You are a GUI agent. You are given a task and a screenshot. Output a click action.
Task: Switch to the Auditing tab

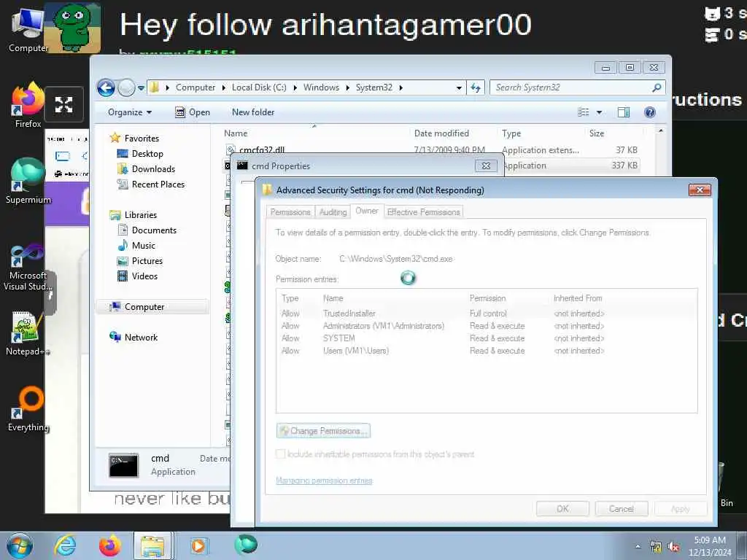point(333,212)
